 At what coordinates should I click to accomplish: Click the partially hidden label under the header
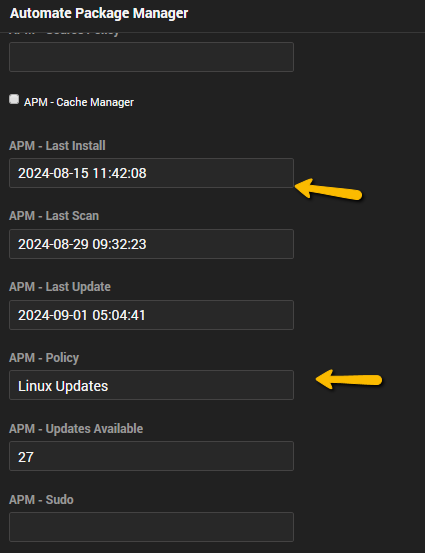tap(64, 34)
